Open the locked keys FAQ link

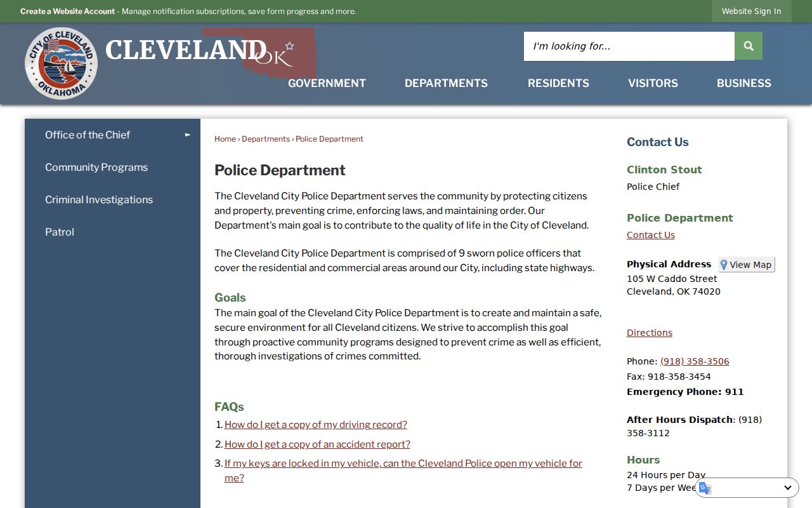coord(403,471)
